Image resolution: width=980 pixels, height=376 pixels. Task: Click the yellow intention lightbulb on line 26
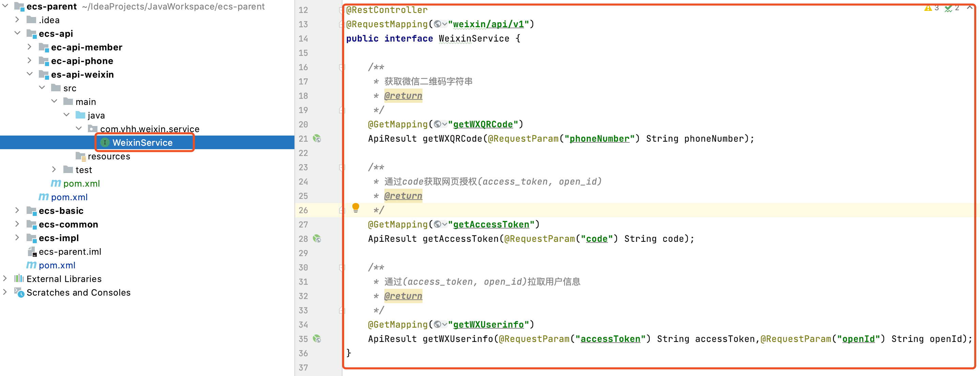click(355, 207)
